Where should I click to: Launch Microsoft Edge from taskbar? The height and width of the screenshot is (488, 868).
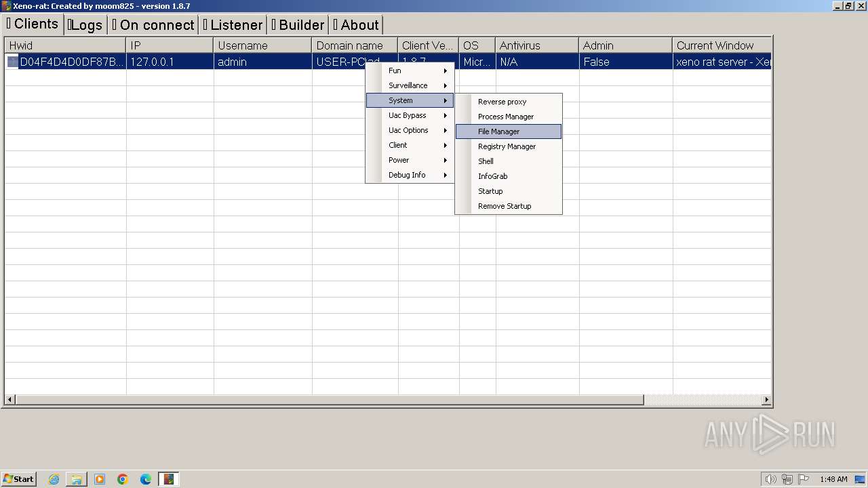(x=146, y=479)
